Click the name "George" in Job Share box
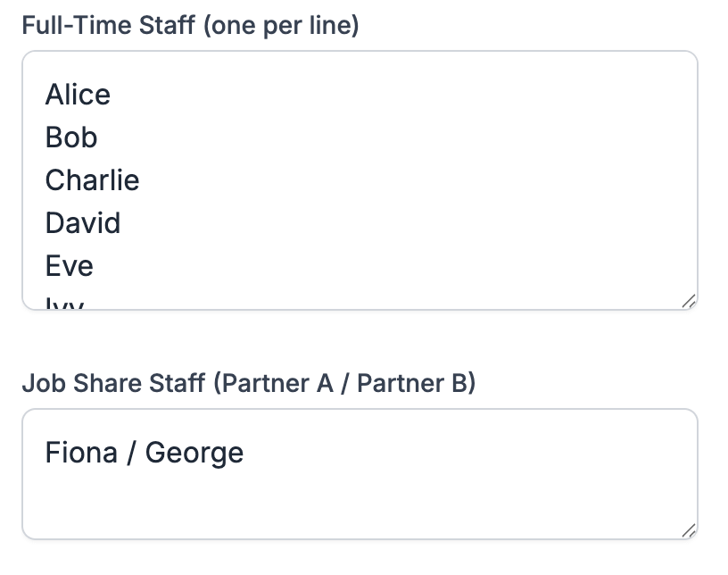 194,453
